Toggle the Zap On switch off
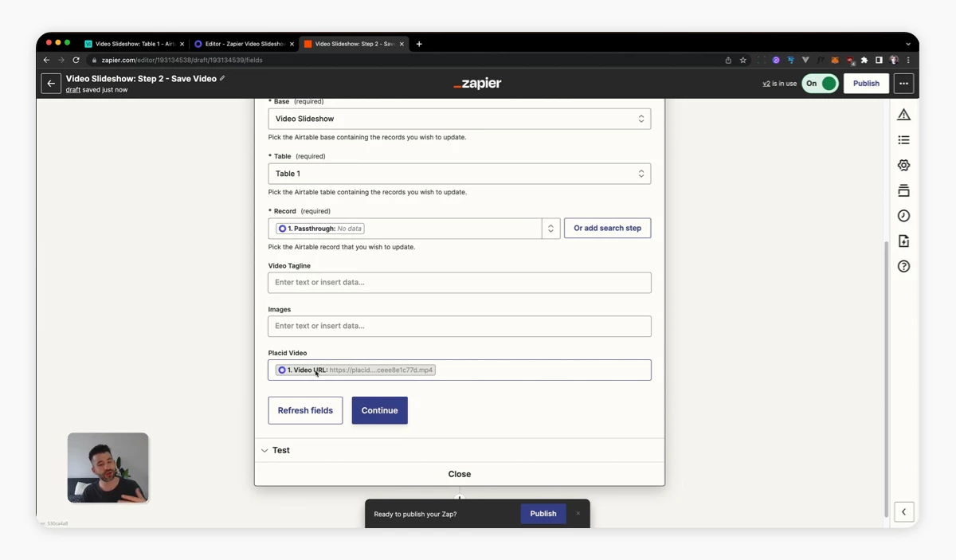This screenshot has width=956, height=560. click(820, 84)
